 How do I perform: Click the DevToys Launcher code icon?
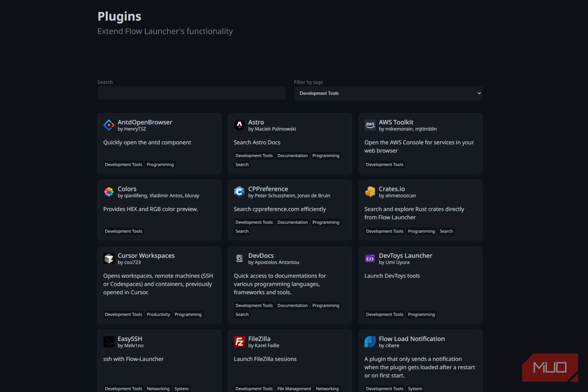click(370, 258)
